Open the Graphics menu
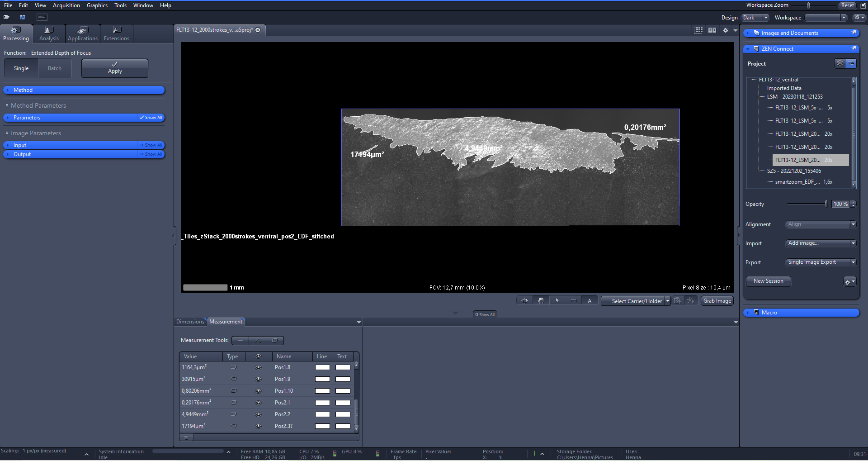The image size is (868, 461). [x=97, y=5]
